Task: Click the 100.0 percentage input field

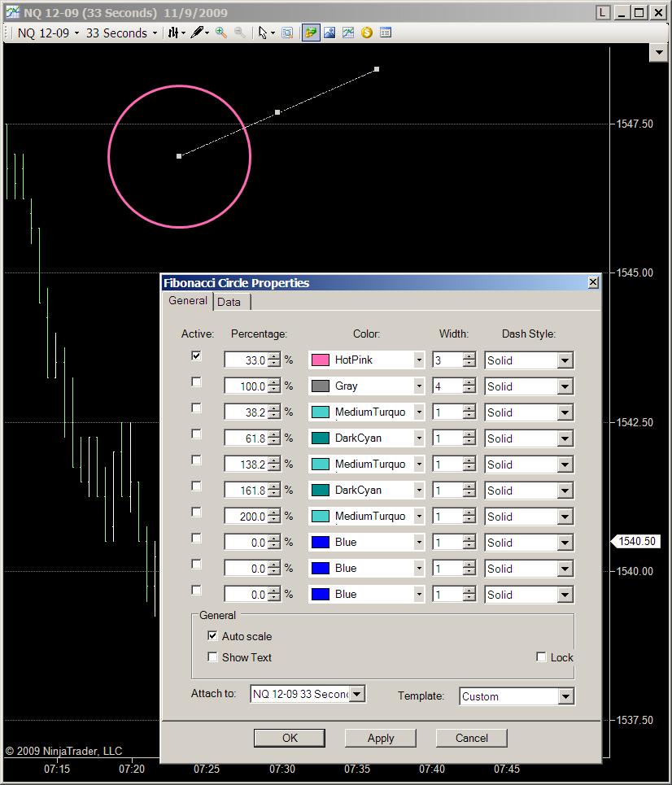Action: point(246,386)
